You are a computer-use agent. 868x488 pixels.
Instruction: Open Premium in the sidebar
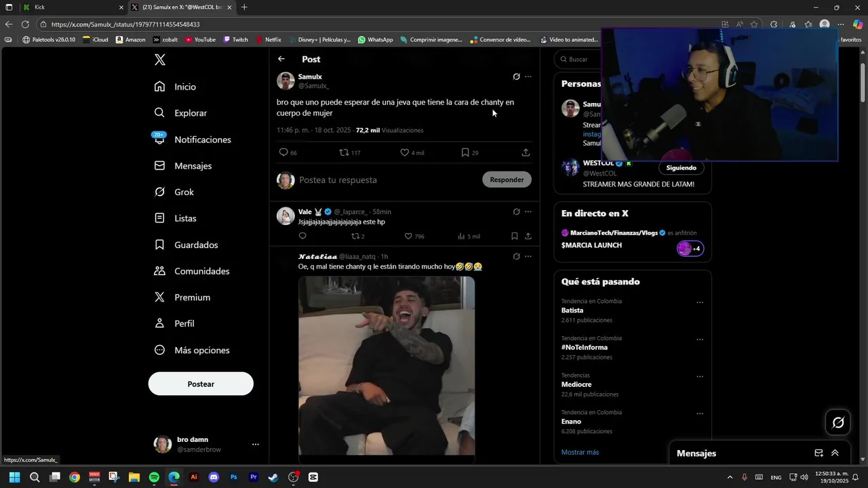(182, 298)
